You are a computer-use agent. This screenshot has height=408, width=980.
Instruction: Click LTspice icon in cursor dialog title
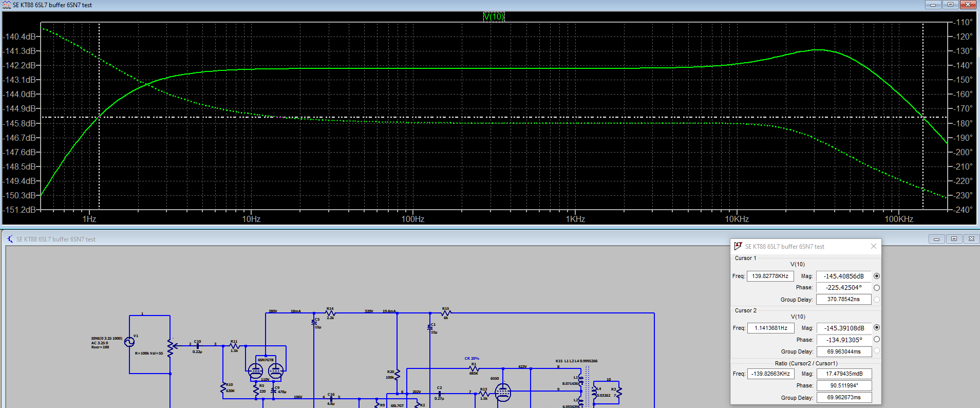[x=738, y=246]
